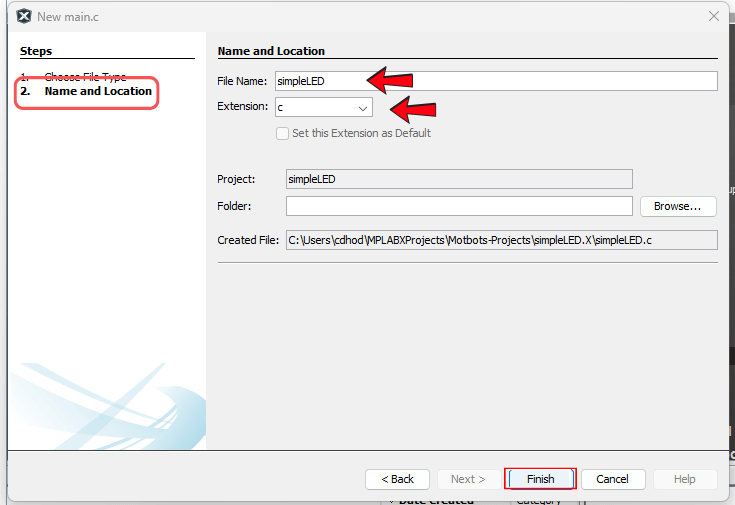
Task: Click the Folder input field
Action: coord(458,206)
